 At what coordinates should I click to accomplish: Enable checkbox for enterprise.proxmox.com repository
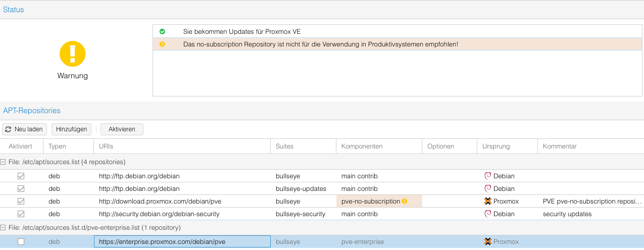point(21,242)
